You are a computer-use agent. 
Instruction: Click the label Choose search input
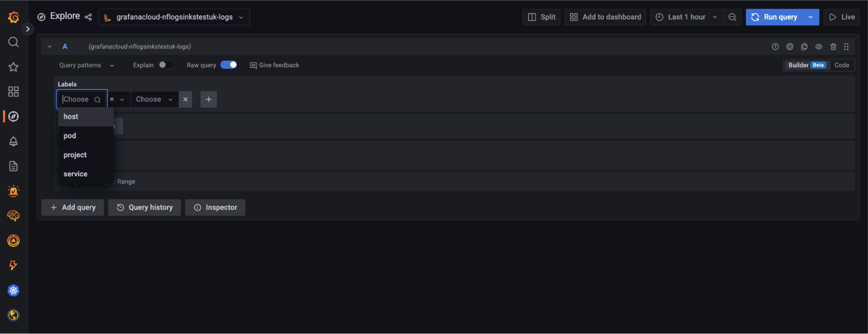pyautogui.click(x=82, y=99)
